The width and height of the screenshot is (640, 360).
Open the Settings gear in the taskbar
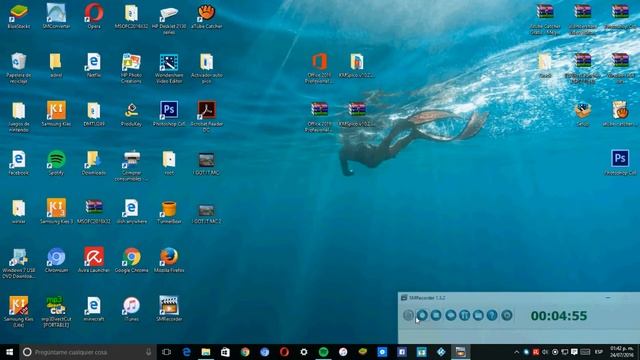(x=304, y=352)
